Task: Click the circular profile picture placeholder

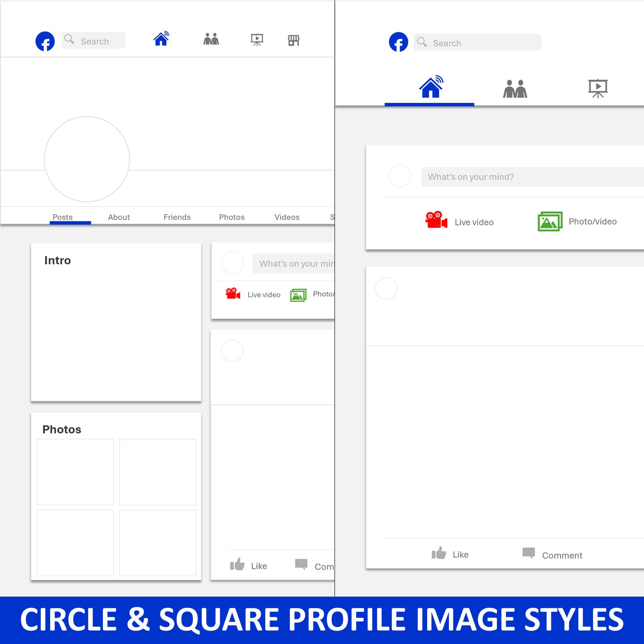Action: point(86,159)
